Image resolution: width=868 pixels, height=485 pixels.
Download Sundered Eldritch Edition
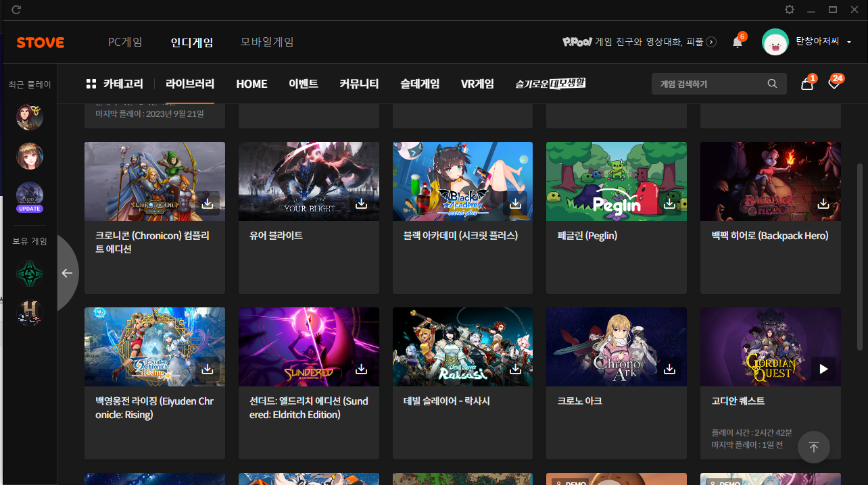click(x=362, y=369)
